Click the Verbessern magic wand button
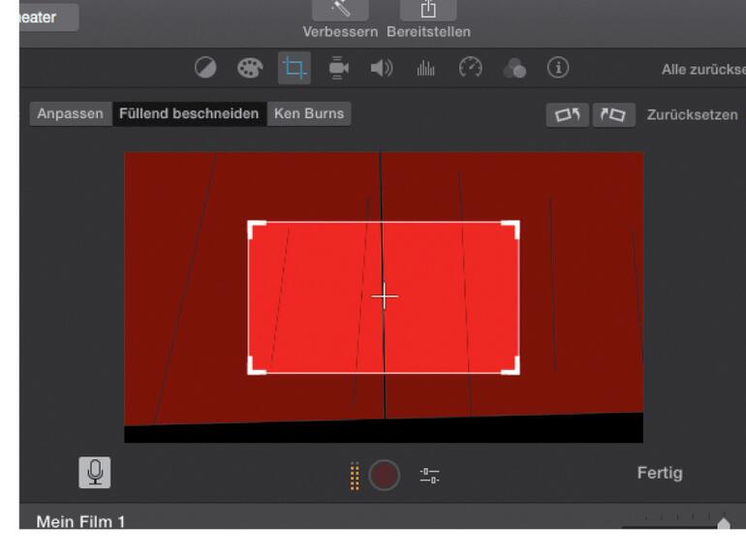This screenshot has height=560, width=746. pos(340,10)
